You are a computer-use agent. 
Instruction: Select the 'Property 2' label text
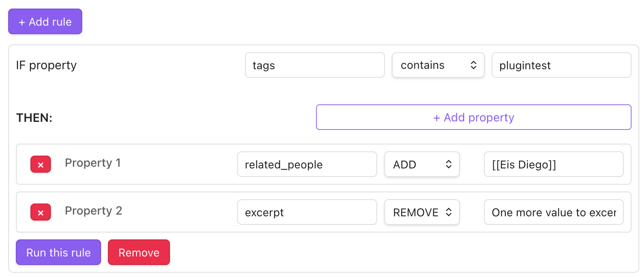tap(93, 211)
